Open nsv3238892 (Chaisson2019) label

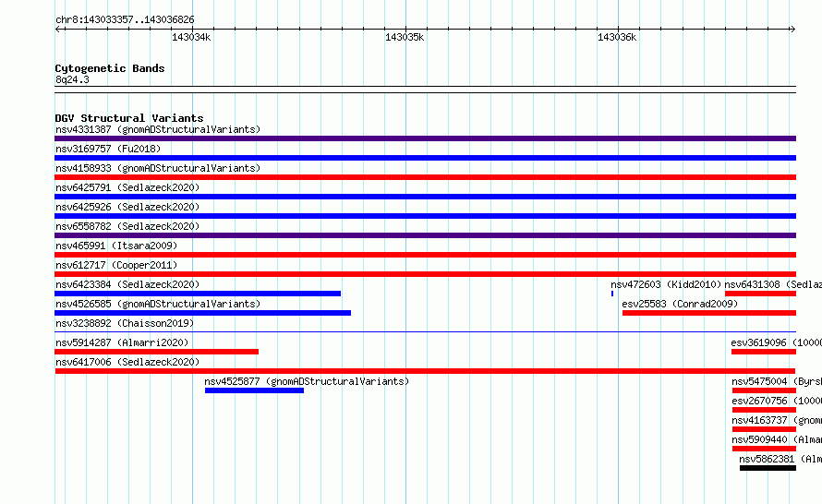[x=125, y=323]
